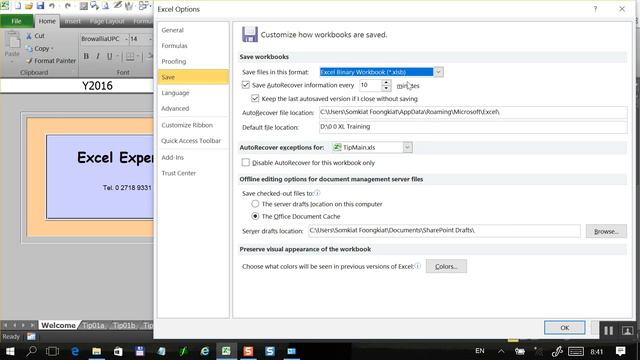
Task: Click the AutoRecover minutes value field
Action: 370,85
